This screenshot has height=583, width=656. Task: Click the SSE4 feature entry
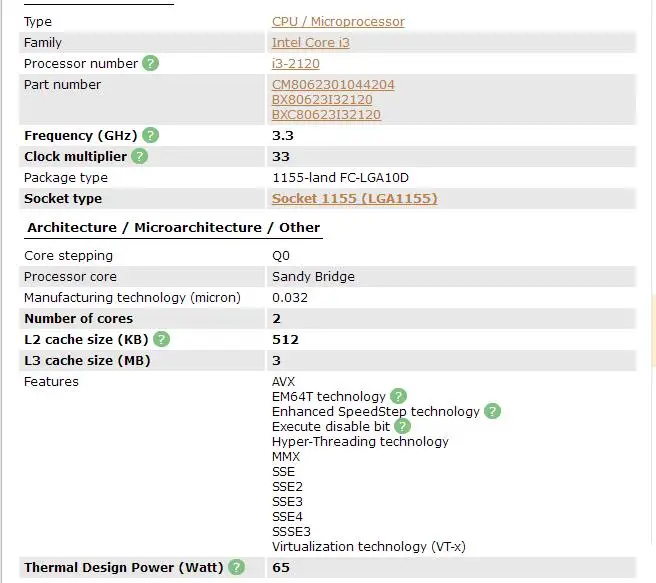287,517
